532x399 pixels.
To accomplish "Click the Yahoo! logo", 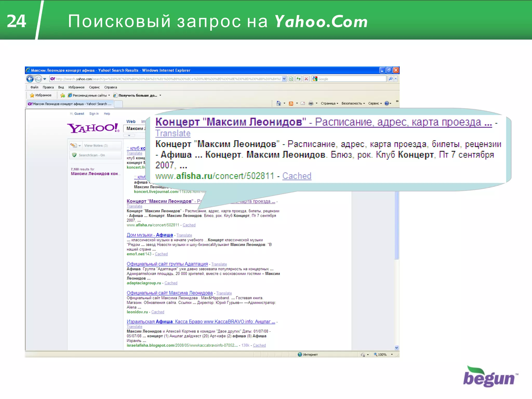I will click(93, 128).
